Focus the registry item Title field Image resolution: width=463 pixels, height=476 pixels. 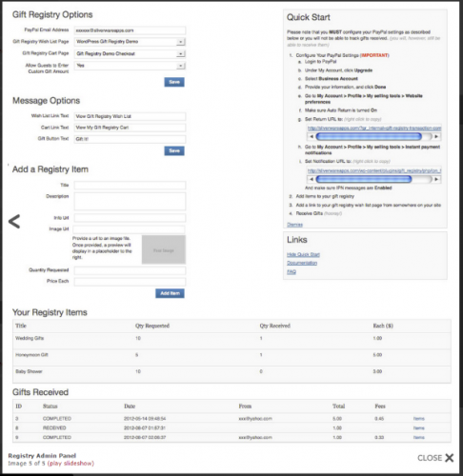click(130, 185)
